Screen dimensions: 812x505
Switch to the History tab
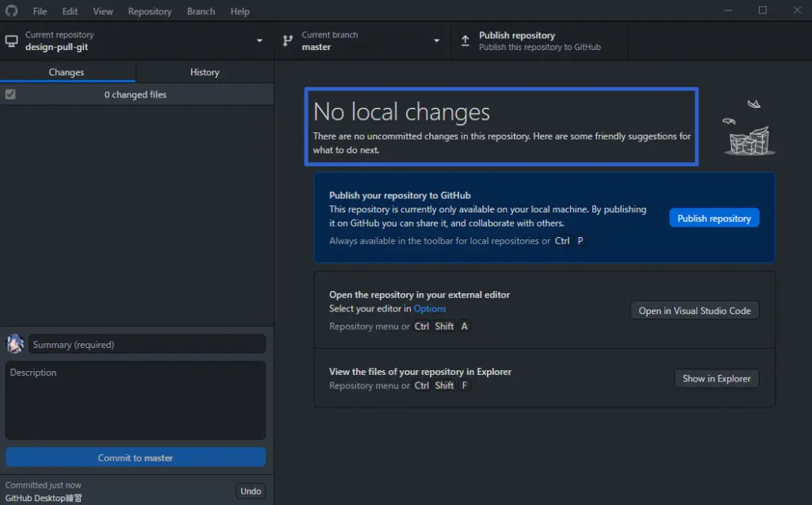point(205,72)
